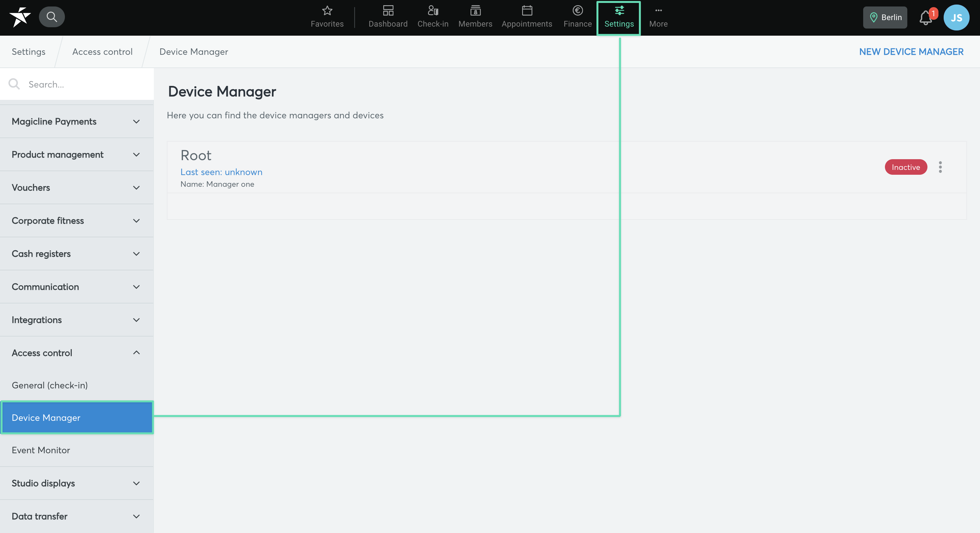Open the JS user avatar menu
The height and width of the screenshot is (533, 980).
(x=956, y=18)
